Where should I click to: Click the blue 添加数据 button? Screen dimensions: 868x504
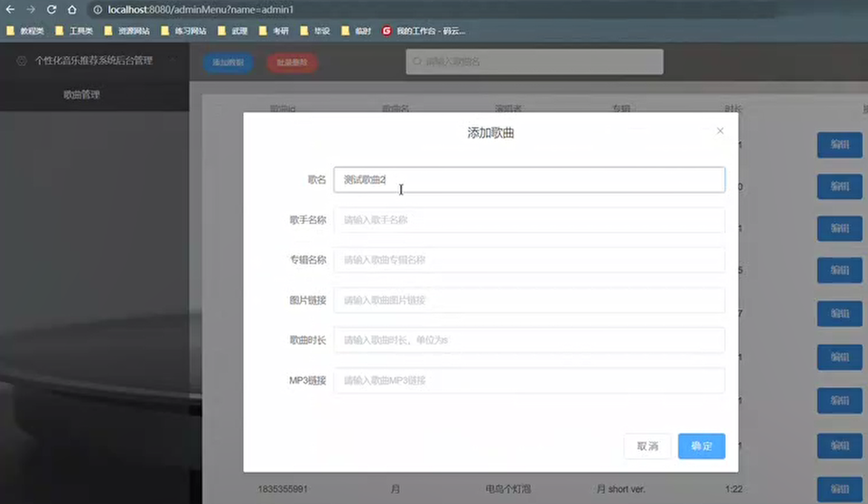[x=228, y=62]
